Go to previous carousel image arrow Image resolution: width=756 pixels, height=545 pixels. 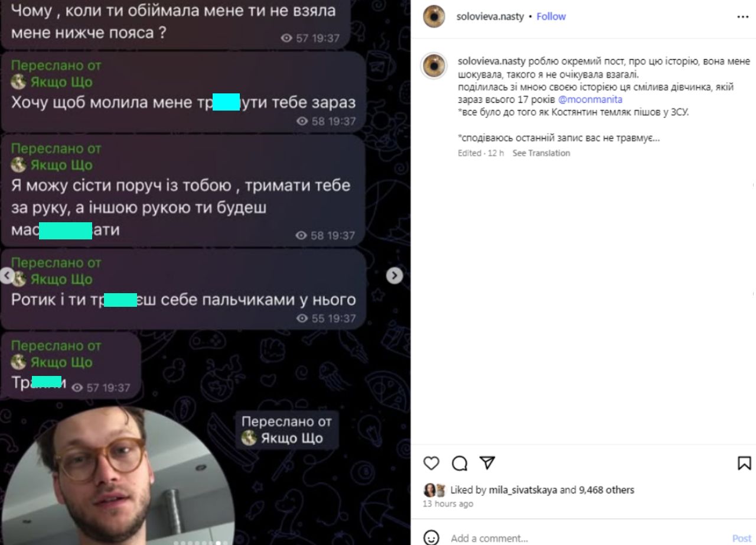click(7, 275)
